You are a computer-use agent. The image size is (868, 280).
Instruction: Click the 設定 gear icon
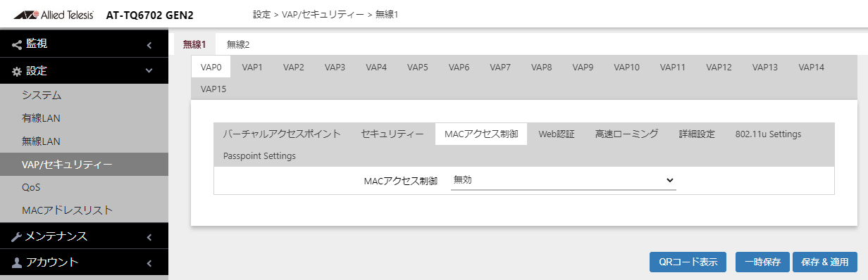coord(17,71)
